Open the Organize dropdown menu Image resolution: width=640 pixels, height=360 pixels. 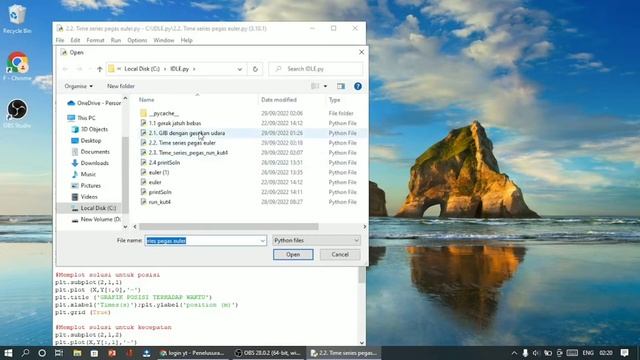(78, 86)
